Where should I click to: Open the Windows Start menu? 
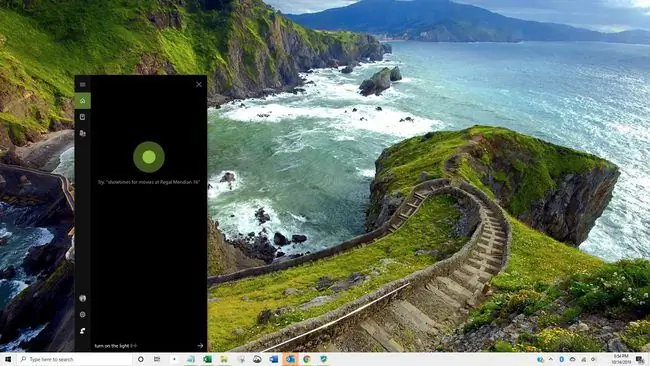click(x=8, y=359)
